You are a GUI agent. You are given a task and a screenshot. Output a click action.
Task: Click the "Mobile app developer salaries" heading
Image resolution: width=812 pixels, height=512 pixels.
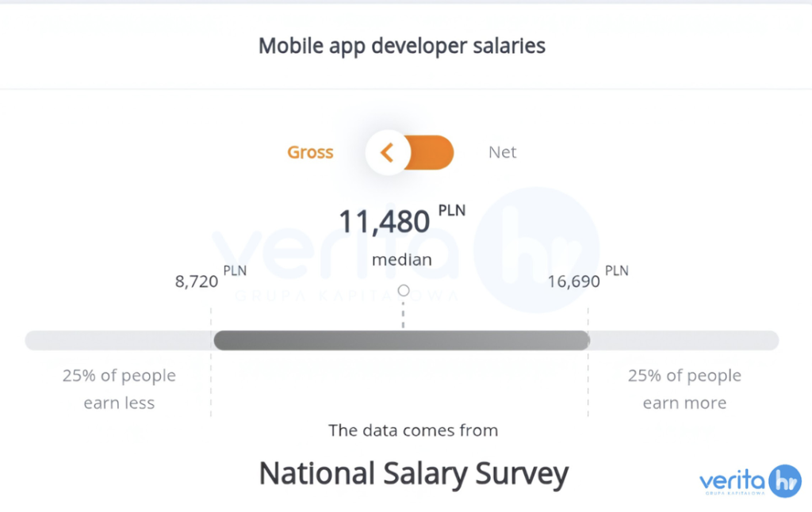tap(402, 46)
